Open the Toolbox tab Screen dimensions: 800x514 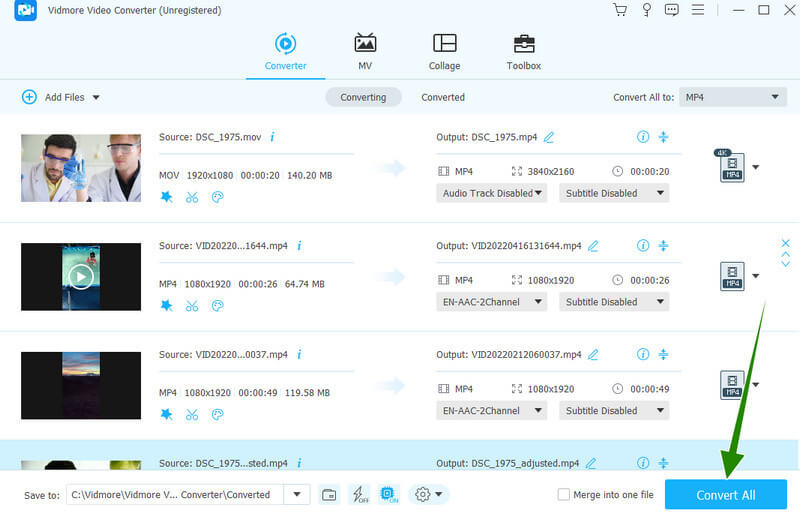[x=523, y=52]
